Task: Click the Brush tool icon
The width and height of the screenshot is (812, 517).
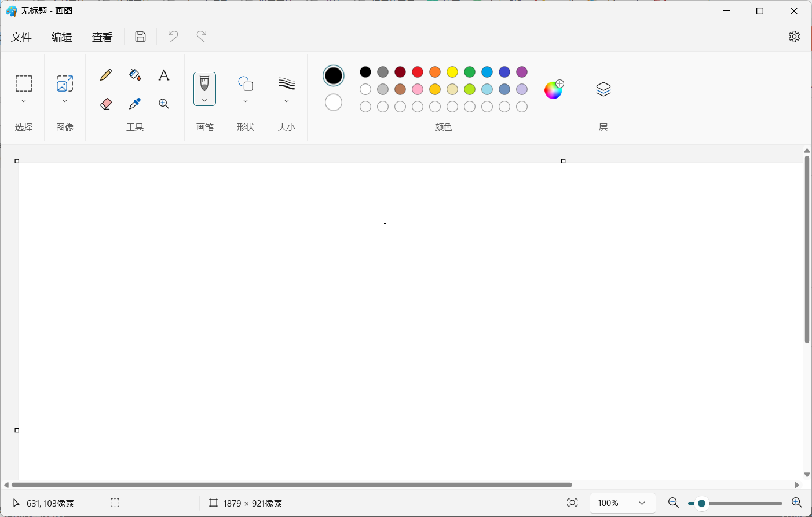Action: click(x=204, y=83)
